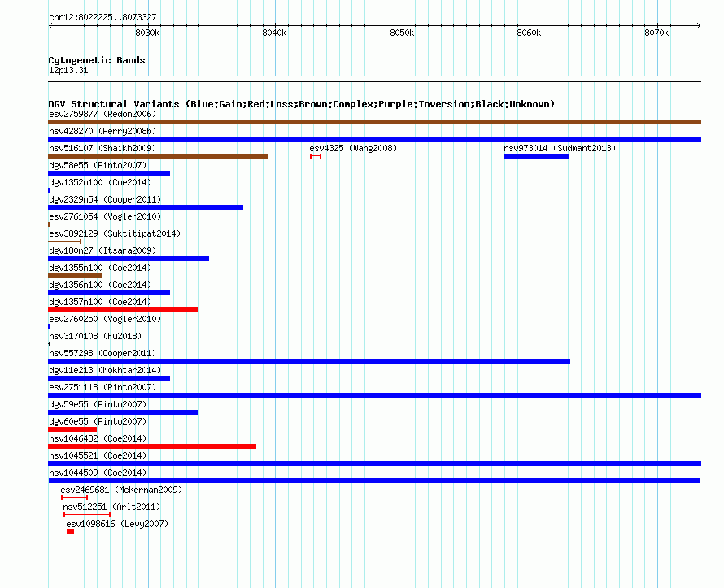Open dgv1357n100 (Coe2014) variant label
Image resolution: width=724 pixels, height=588 pixels.
[100, 302]
